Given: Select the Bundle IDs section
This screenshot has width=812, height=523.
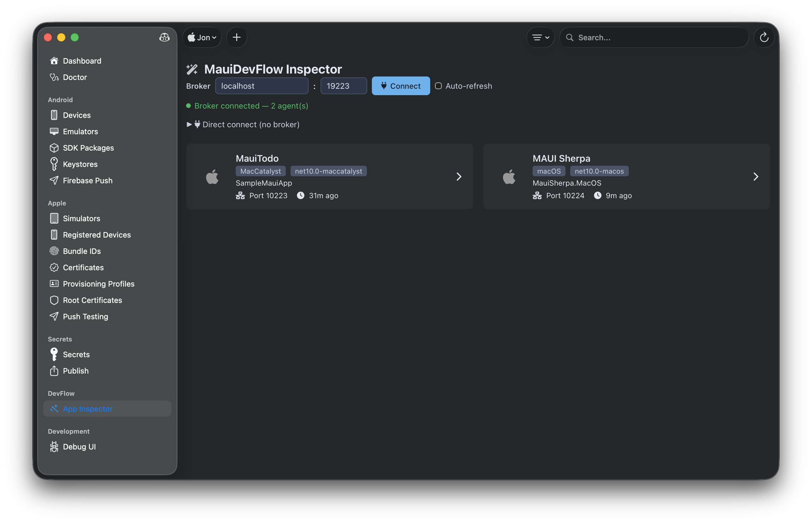Looking at the screenshot, I should [81, 251].
